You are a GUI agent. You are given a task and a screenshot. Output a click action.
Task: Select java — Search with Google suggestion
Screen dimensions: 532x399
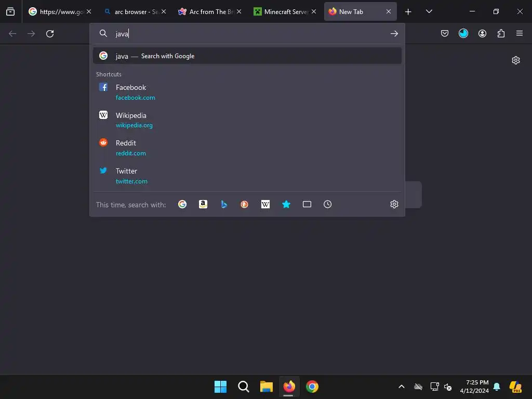pyautogui.click(x=247, y=56)
